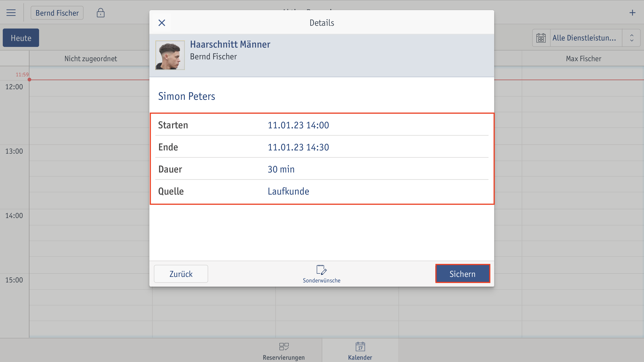Click the Max Fischer column header
This screenshot has height=362, width=644.
point(584,59)
